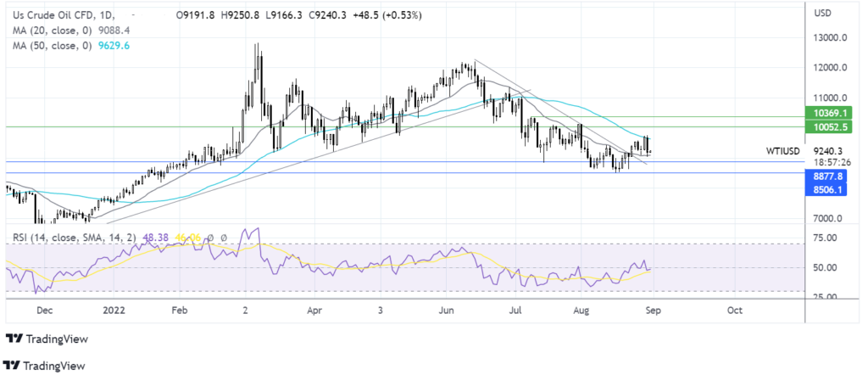The height and width of the screenshot is (381, 868).
Task: Click the high price H9250.8 in header
Action: click(x=242, y=16)
